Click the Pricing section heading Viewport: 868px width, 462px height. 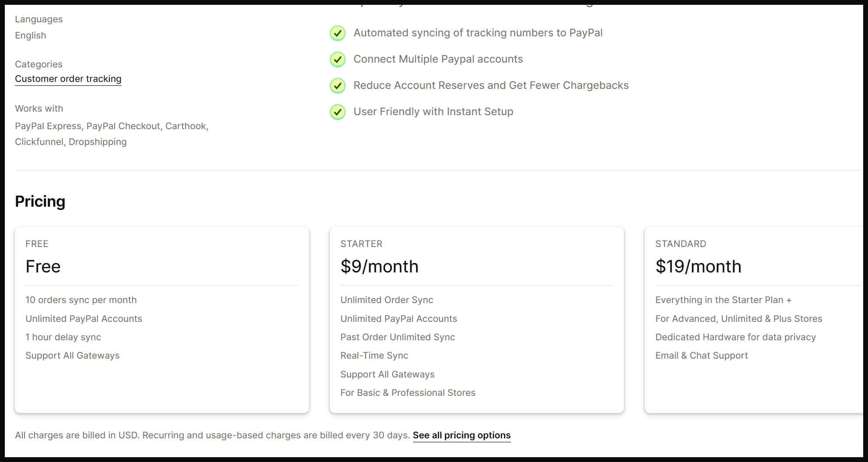(40, 201)
